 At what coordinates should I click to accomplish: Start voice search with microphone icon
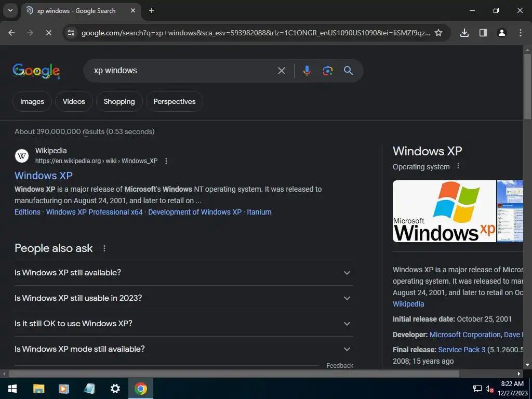pyautogui.click(x=307, y=71)
